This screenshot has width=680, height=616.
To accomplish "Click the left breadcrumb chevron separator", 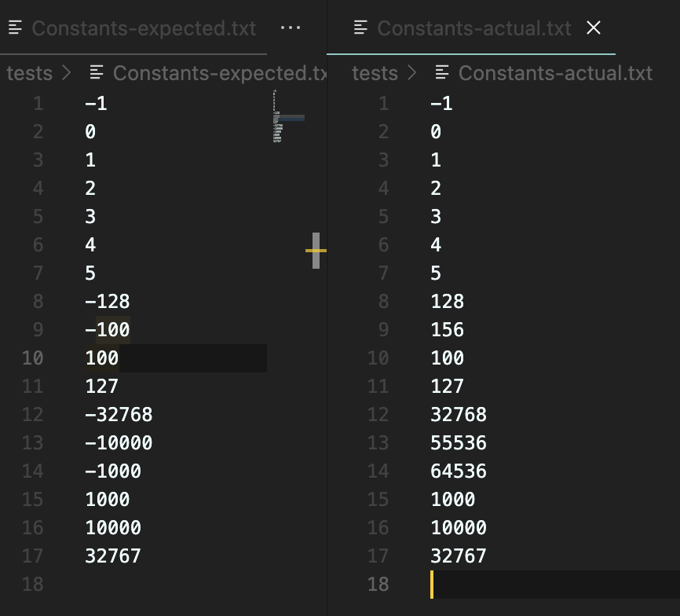I will tap(66, 73).
